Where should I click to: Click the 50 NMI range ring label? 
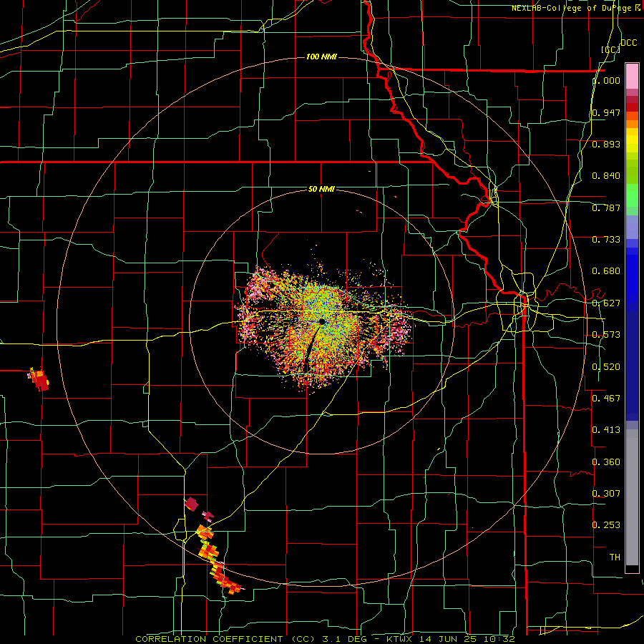point(321,189)
